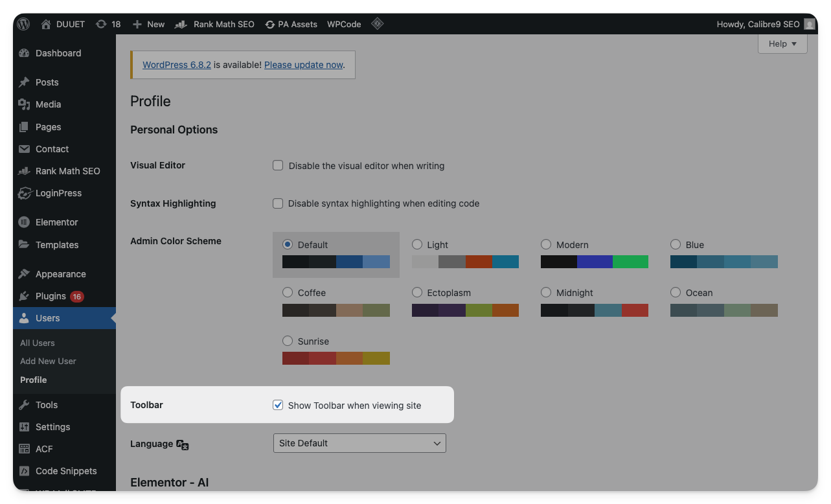
Task: Open Tools via the wrench icon
Action: pos(24,405)
